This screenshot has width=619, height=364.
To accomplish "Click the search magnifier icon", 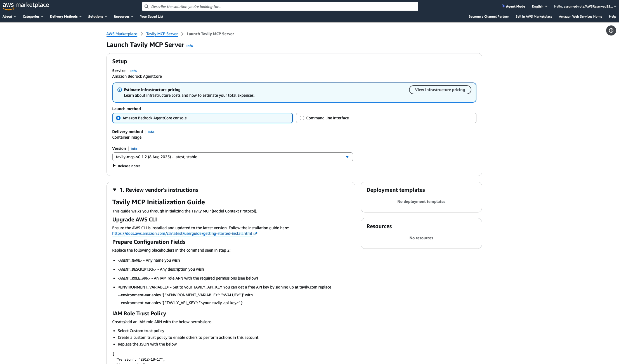I will pyautogui.click(x=147, y=6).
